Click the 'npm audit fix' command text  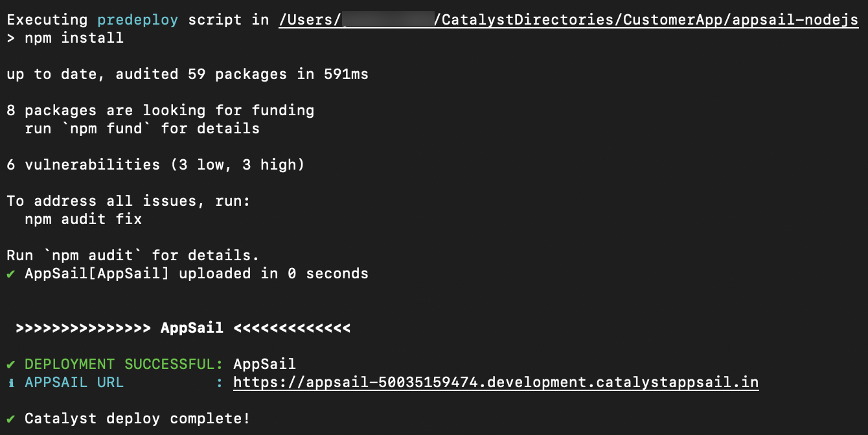pyautogui.click(x=83, y=219)
